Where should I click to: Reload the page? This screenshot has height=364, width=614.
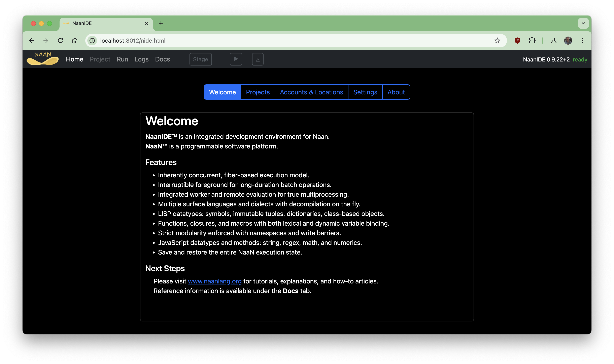click(x=60, y=40)
